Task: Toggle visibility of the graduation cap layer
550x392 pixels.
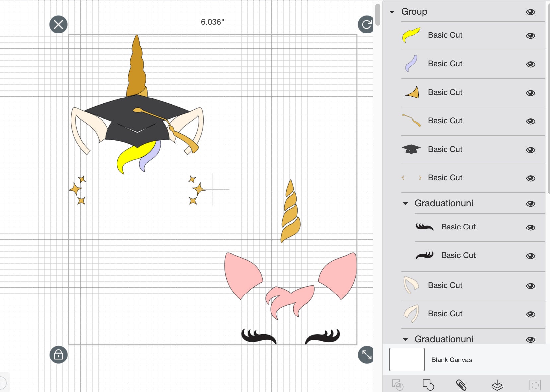Action: tap(530, 150)
